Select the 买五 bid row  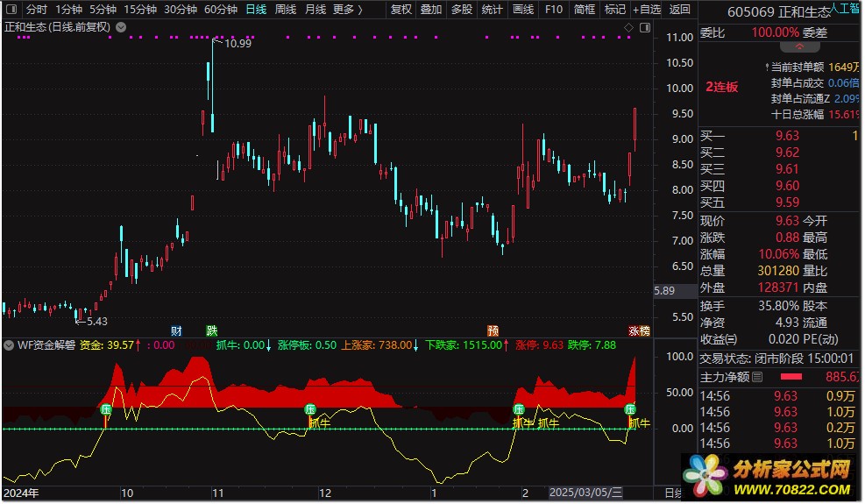coord(779,202)
